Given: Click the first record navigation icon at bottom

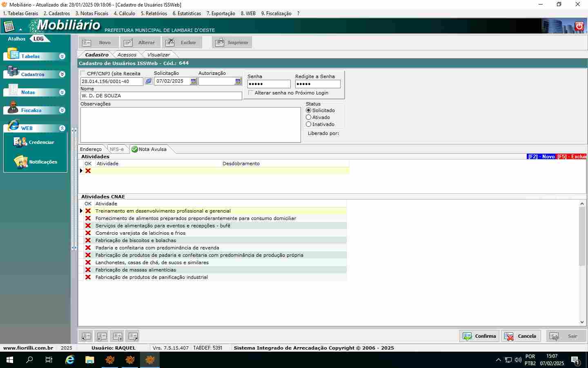Looking at the screenshot, I should pyautogui.click(x=86, y=336).
